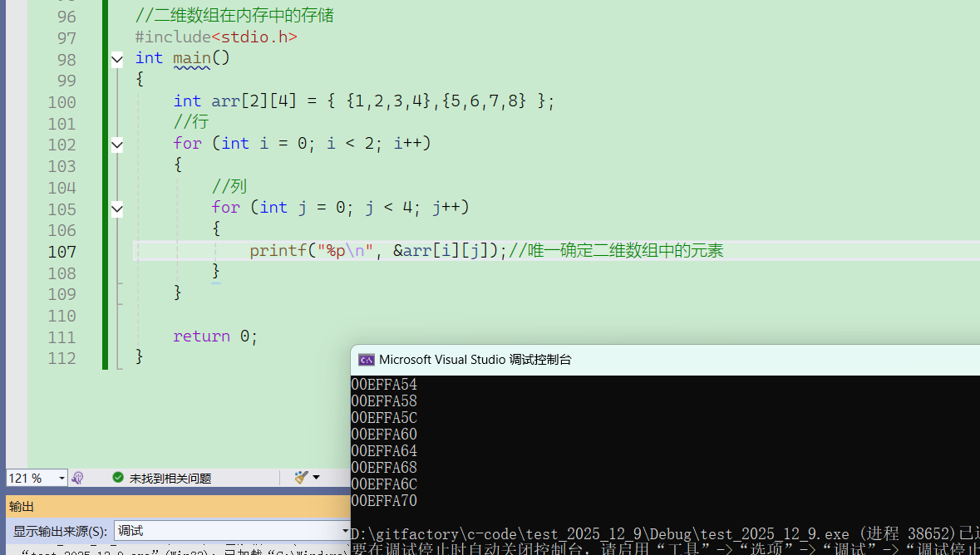Click the '//列' comment on line 104
The width and height of the screenshot is (980, 555).
tap(229, 186)
